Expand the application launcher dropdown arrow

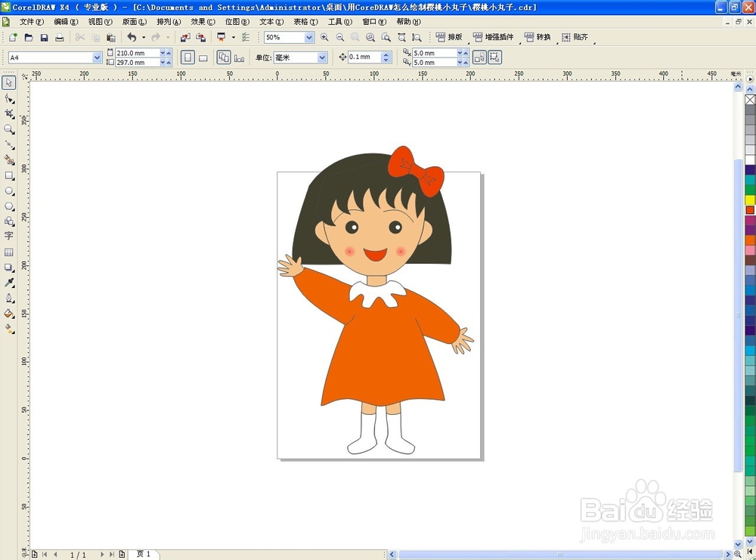click(234, 37)
